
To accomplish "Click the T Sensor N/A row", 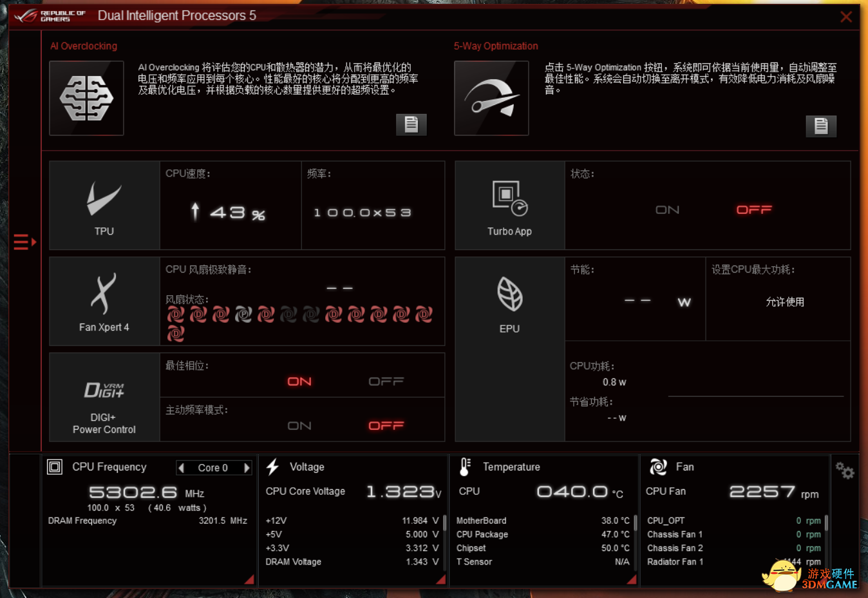I will tap(543, 562).
